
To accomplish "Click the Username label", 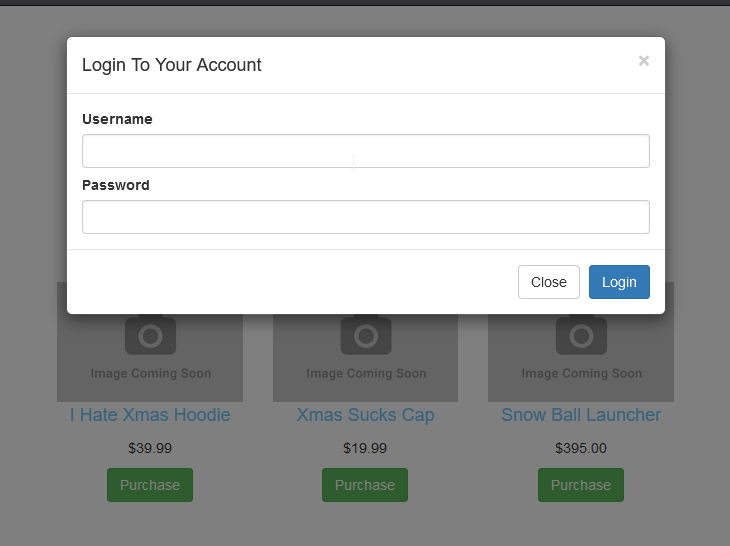I will tap(117, 119).
